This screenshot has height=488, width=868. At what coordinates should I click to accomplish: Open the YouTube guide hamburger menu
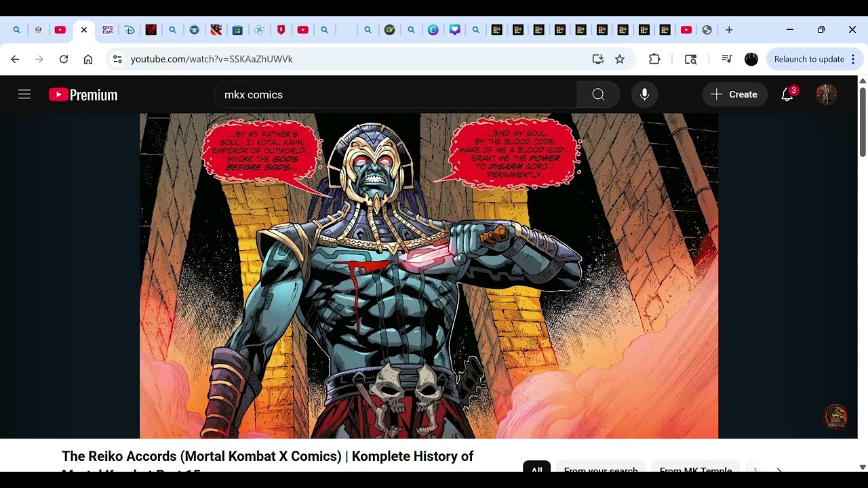tap(24, 95)
